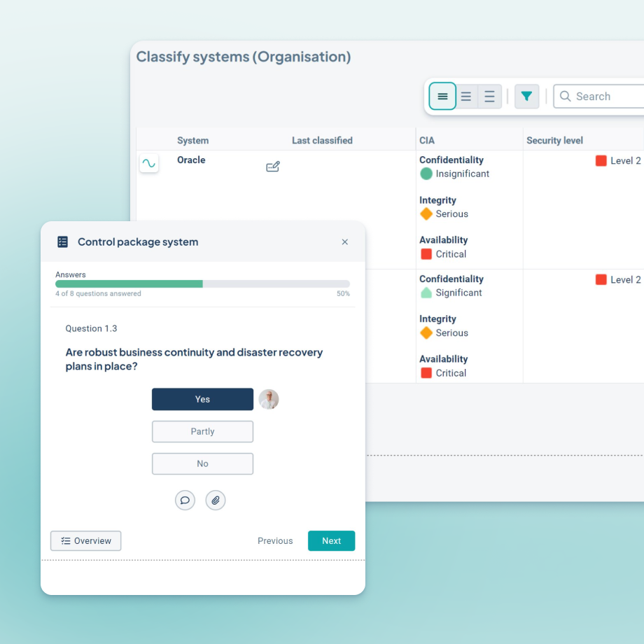Switch to medium row density view
This screenshot has height=644, width=644.
[x=466, y=97]
